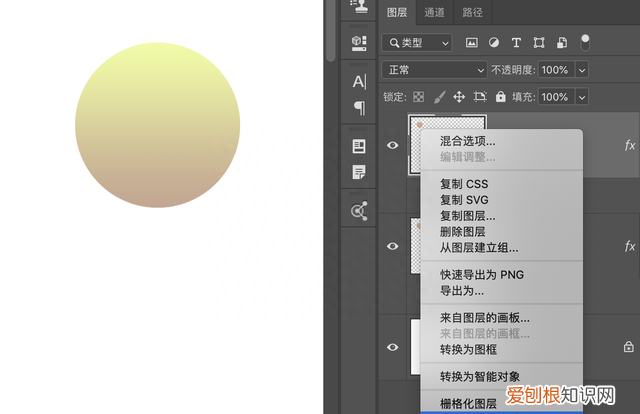Open the 正常 blend mode dropdown
Screen dimensions: 640x414
(x=434, y=70)
